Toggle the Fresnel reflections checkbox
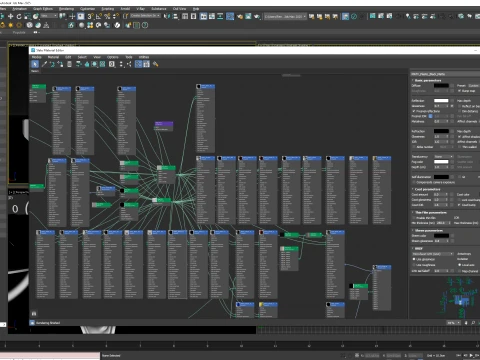Screen dimensions: 480x360 click(x=414, y=111)
